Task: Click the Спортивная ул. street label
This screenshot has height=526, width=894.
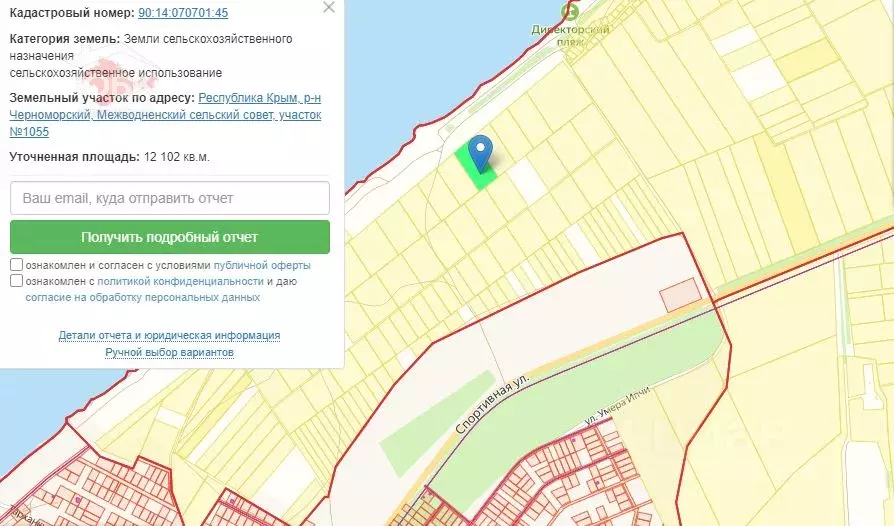Action: (x=490, y=406)
